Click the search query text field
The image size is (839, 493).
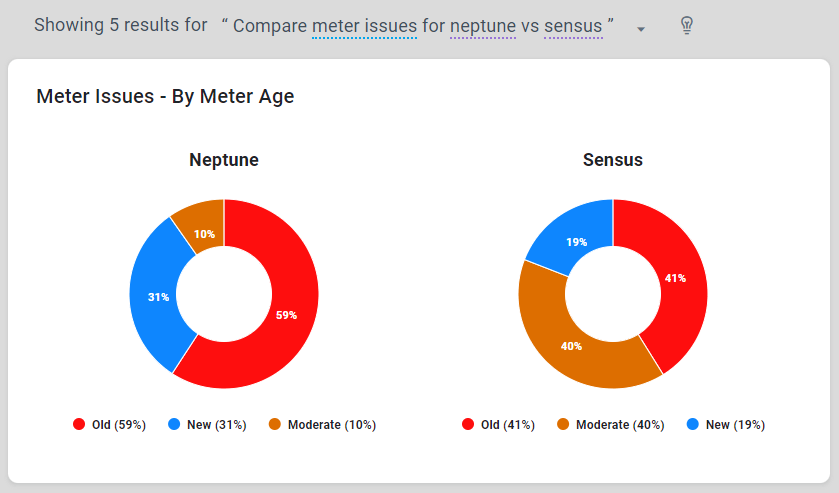(420, 25)
